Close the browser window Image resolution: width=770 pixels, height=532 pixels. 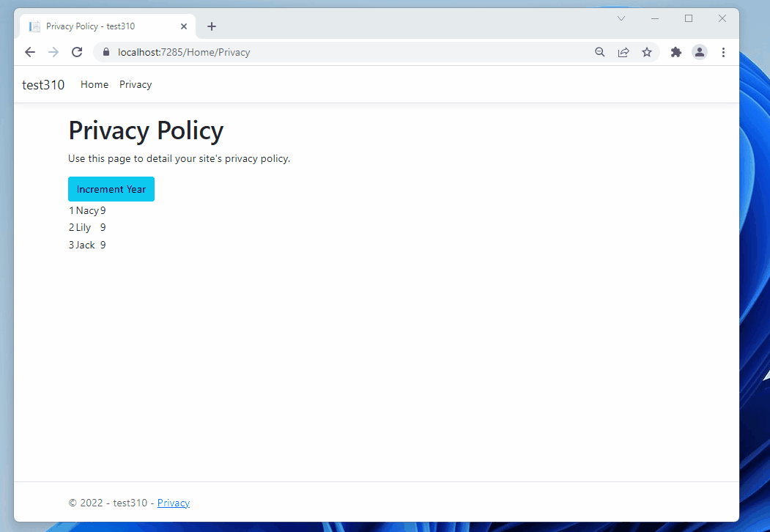point(722,18)
